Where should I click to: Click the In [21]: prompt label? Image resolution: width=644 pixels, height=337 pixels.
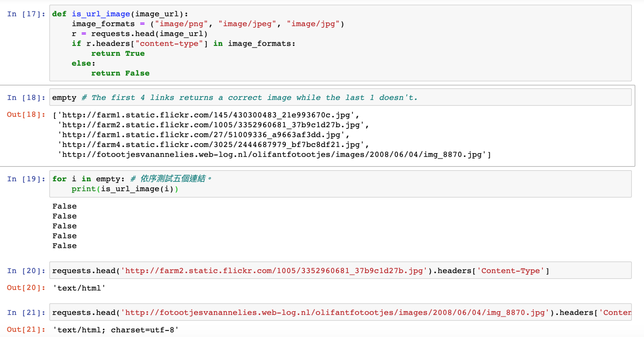coord(26,312)
